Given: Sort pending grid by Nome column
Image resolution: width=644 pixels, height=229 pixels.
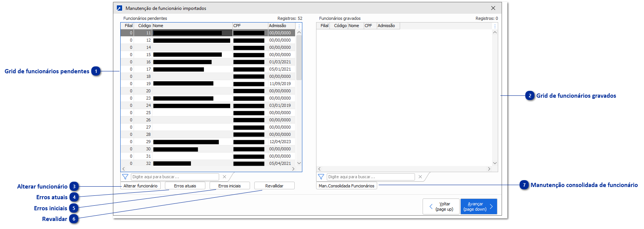Looking at the screenshot, I should pos(192,26).
